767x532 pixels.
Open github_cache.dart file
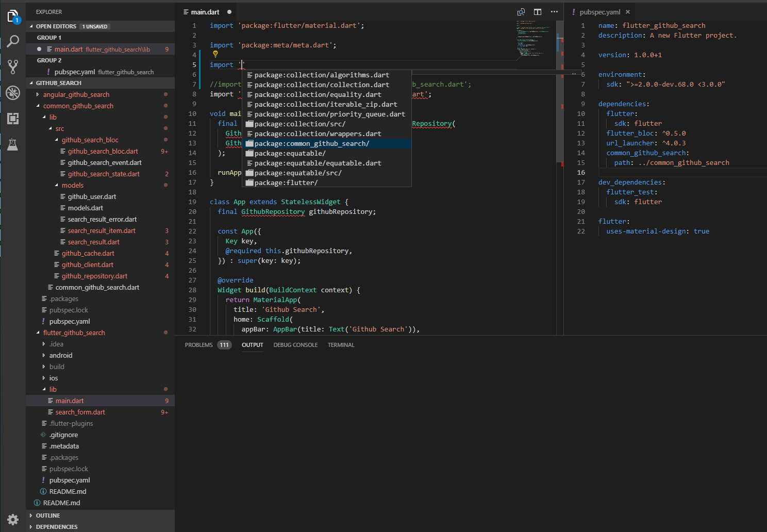click(88, 253)
